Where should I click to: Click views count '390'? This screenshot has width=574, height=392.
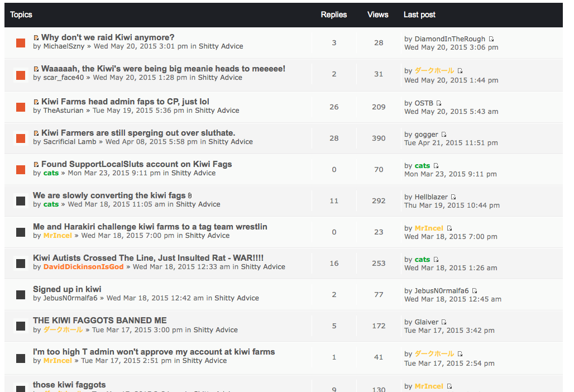[379, 138]
